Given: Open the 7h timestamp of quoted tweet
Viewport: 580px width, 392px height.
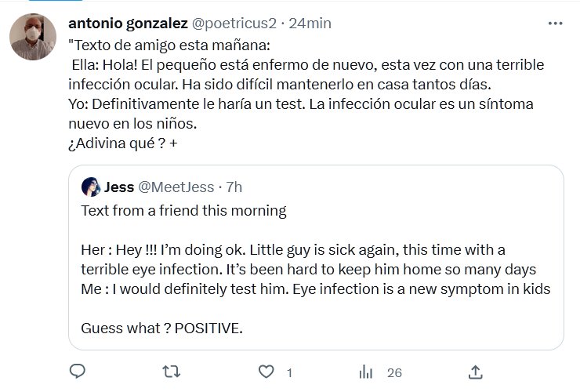Looking at the screenshot, I should [234, 187].
